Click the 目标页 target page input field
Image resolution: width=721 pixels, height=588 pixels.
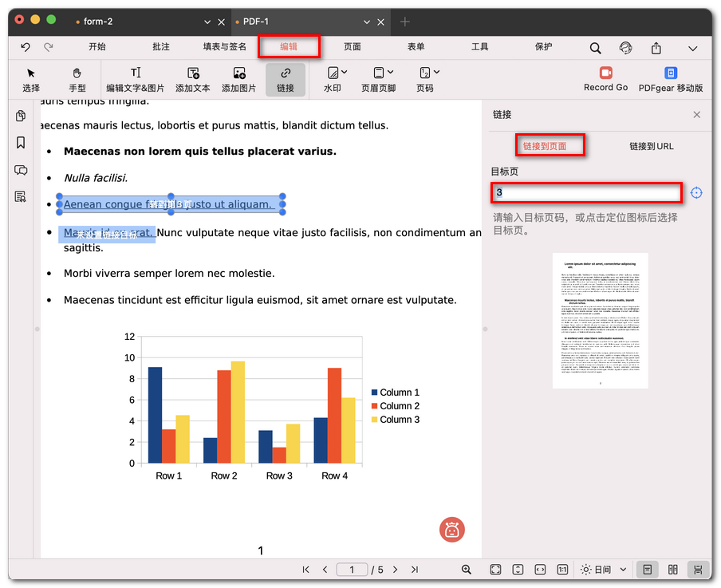click(x=586, y=193)
